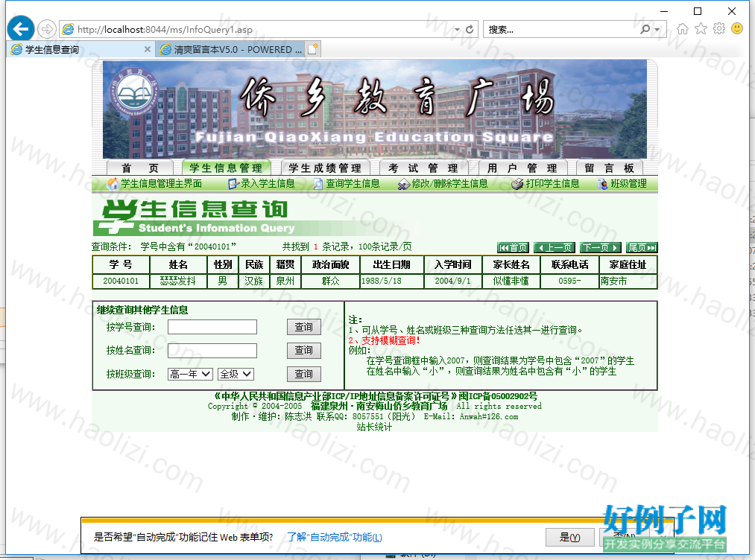Refresh the page with the reload icon
Viewport: 755px width, 560px height.
tap(470, 29)
